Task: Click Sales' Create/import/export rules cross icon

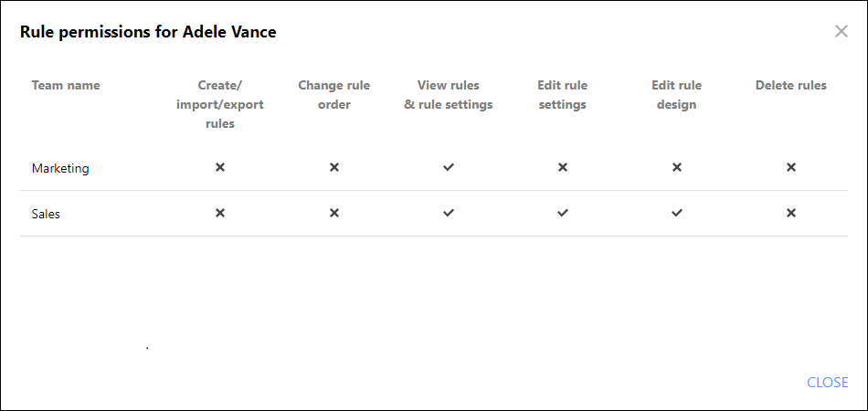Action: pyautogui.click(x=220, y=213)
